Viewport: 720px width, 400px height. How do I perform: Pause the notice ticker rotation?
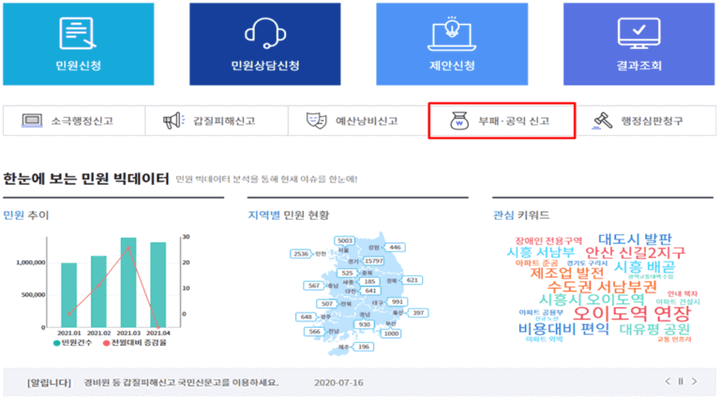tap(681, 381)
